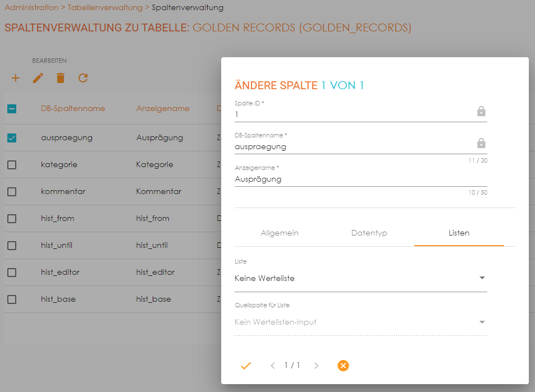Refresh the column list

tap(83, 79)
